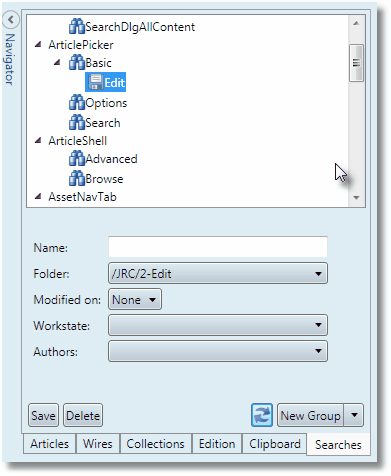The image size is (391, 476).
Task: Select the AssetNavTab tree label
Action: coord(82,197)
